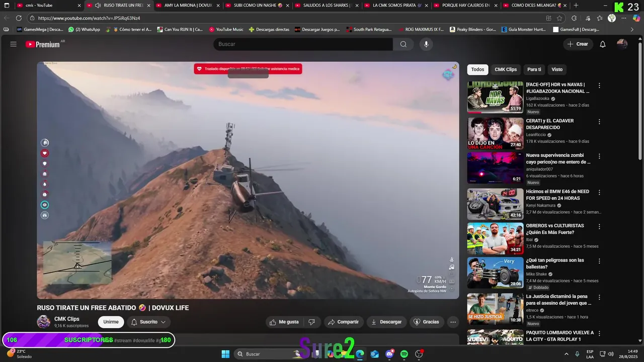Image resolution: width=644 pixels, height=362 pixels.
Task: Open Peaky Blinders bookmark
Action: point(473,29)
